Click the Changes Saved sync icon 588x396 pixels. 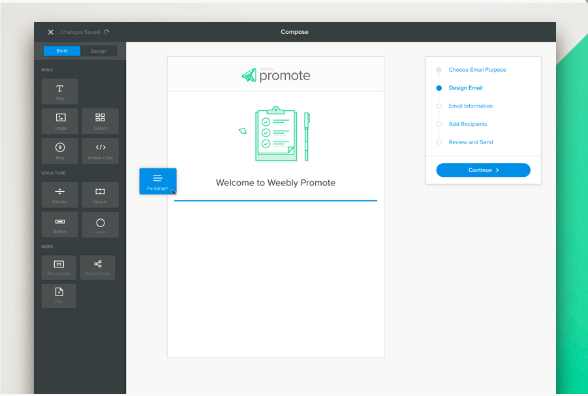tap(107, 32)
